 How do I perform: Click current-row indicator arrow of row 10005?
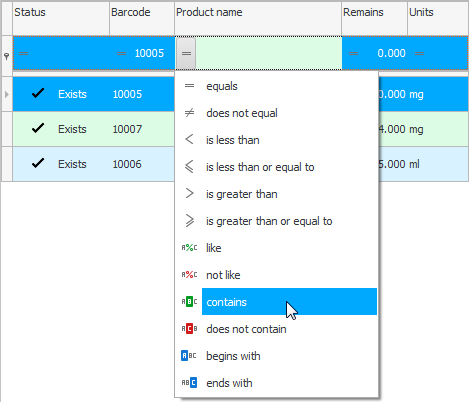click(x=7, y=94)
